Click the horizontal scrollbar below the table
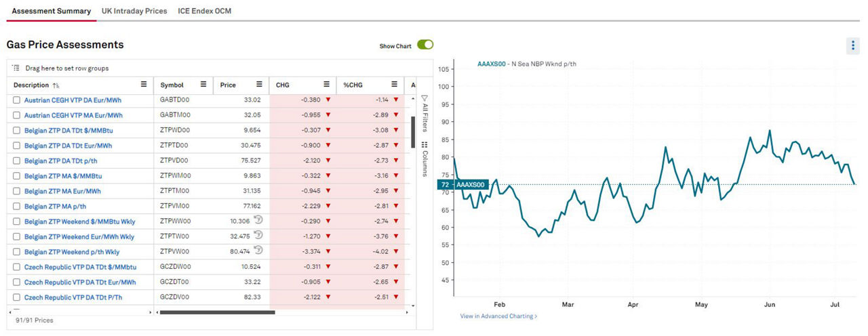The height and width of the screenshot is (336, 868). tap(216, 312)
